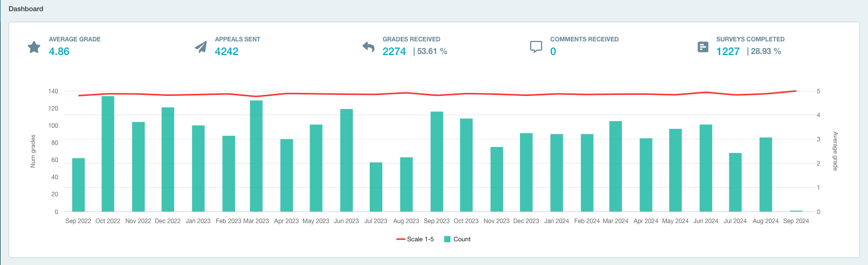Click the star icon beside Average Grade
Screen dimensions: 868x265
pos(34,47)
